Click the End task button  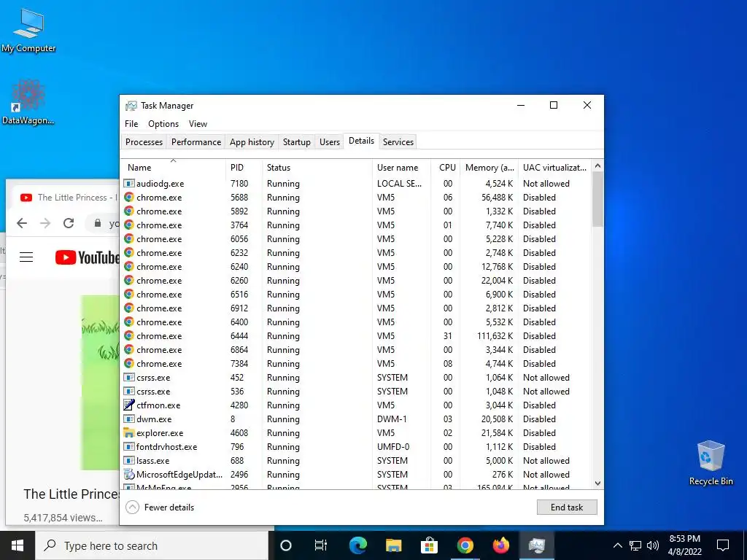[x=567, y=507]
